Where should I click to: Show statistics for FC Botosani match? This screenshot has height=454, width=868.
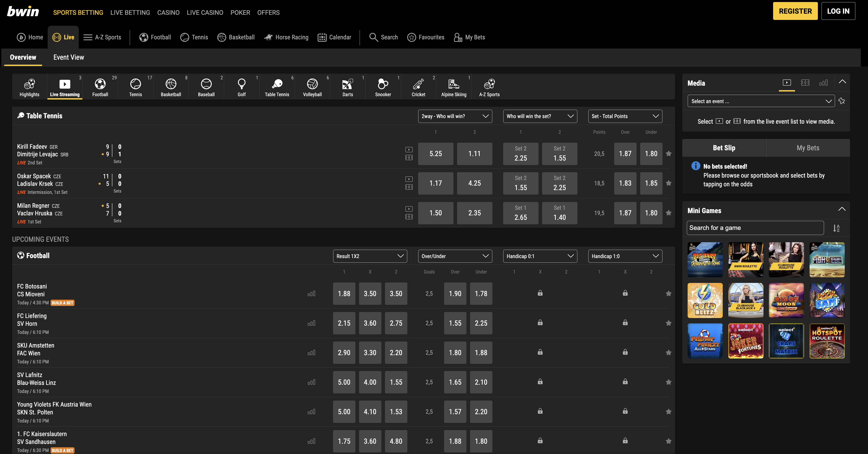[x=311, y=294]
